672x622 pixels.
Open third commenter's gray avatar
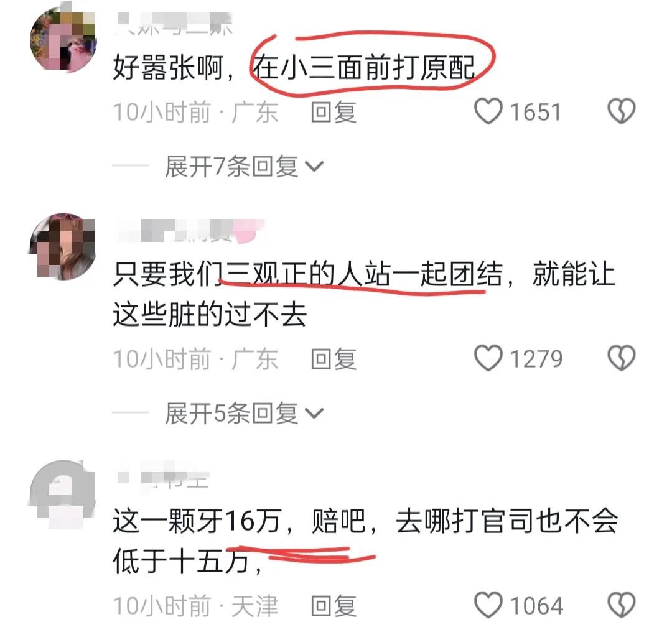(63, 493)
